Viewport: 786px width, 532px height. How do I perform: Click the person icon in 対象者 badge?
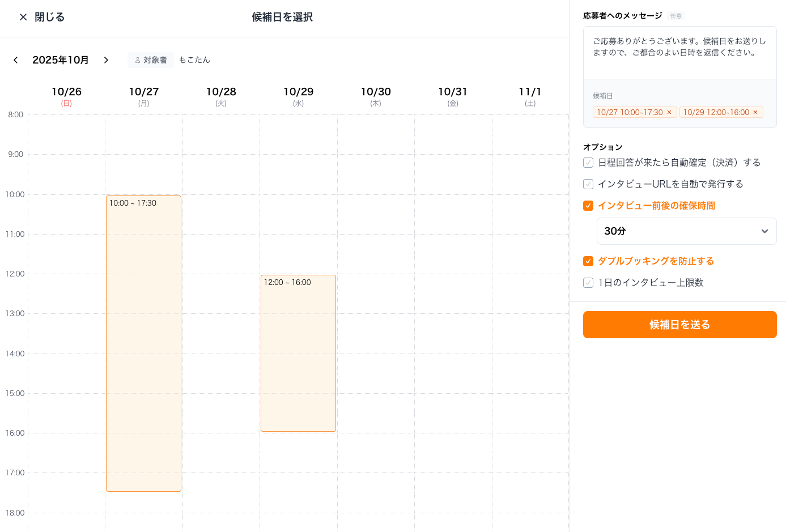click(137, 60)
